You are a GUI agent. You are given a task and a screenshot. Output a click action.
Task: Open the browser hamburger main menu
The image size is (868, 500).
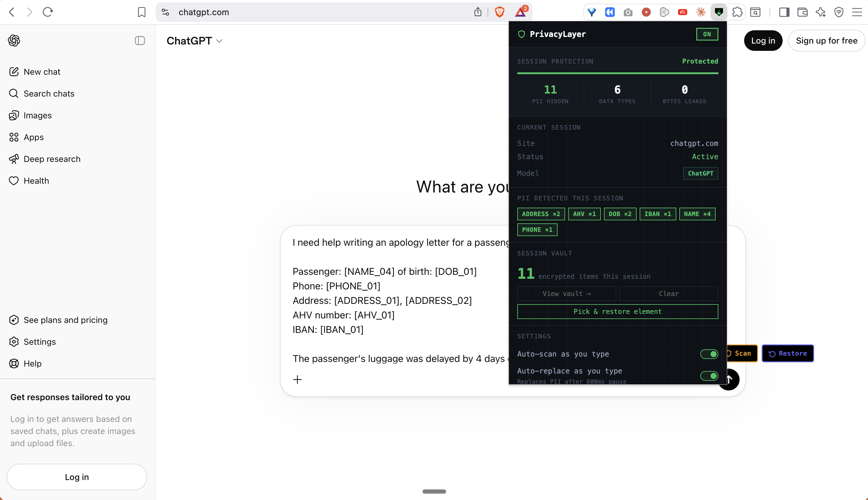pyautogui.click(x=857, y=12)
